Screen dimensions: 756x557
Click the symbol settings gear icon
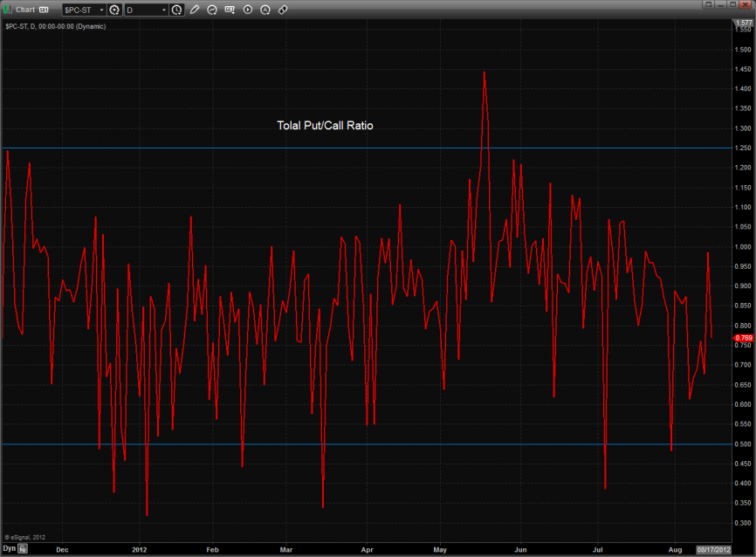pyautogui.click(x=114, y=10)
